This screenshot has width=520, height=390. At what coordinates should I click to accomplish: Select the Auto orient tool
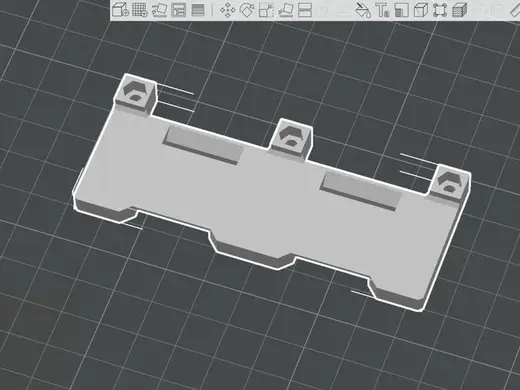coord(159,10)
